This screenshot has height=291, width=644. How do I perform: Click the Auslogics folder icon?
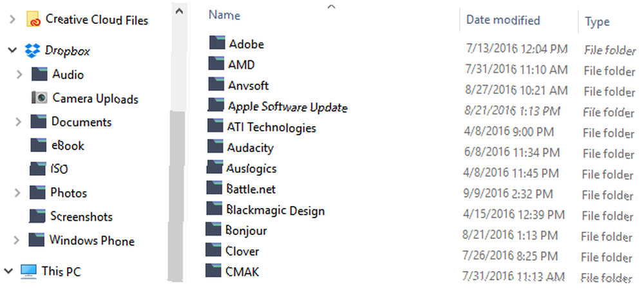coord(214,167)
